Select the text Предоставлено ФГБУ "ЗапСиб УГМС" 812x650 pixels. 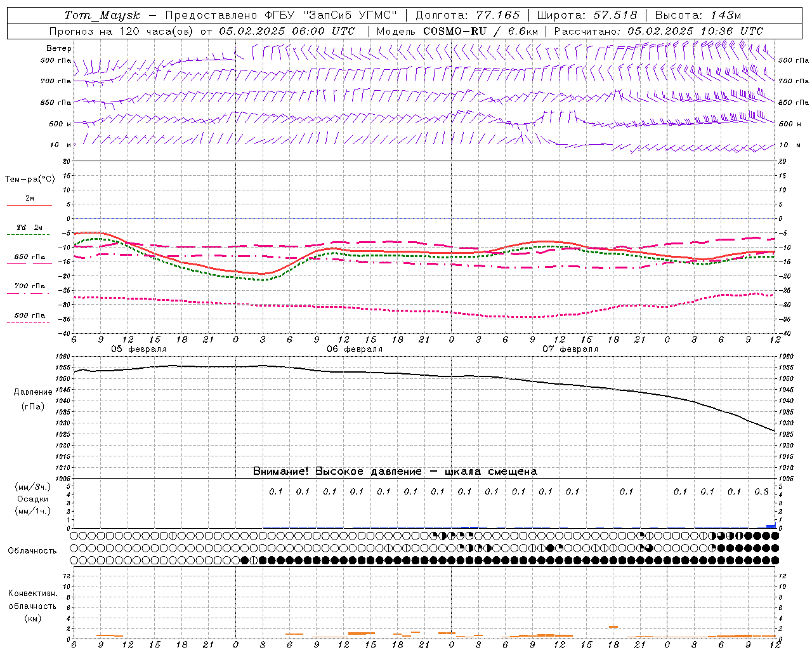pyautogui.click(x=281, y=15)
